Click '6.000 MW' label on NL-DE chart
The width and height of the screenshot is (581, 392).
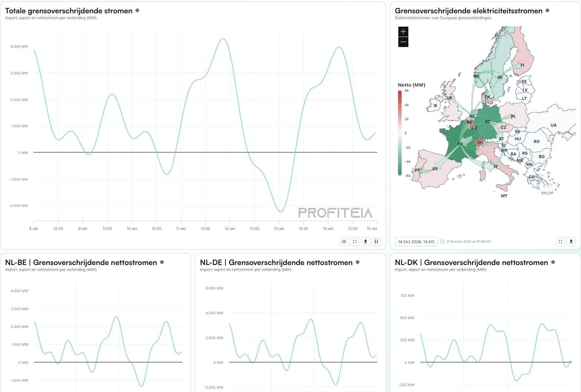click(x=215, y=288)
